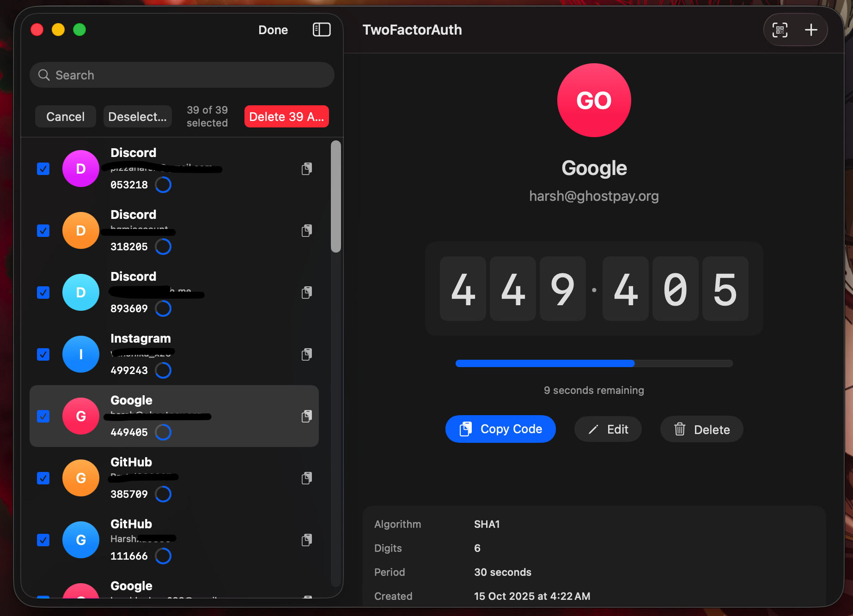Uncheck the Discord 318205 checkbox
Viewport: 853px width, 616px height.
click(x=43, y=231)
